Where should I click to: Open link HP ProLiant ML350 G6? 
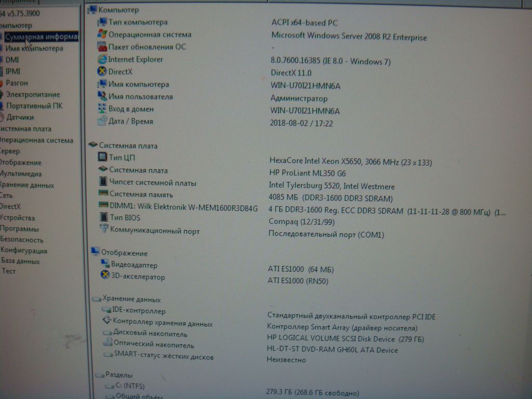pos(308,174)
